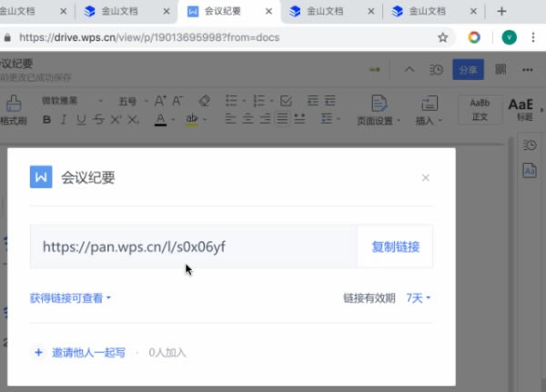Close the share dialog
This screenshot has height=392, width=546.
[x=426, y=178]
